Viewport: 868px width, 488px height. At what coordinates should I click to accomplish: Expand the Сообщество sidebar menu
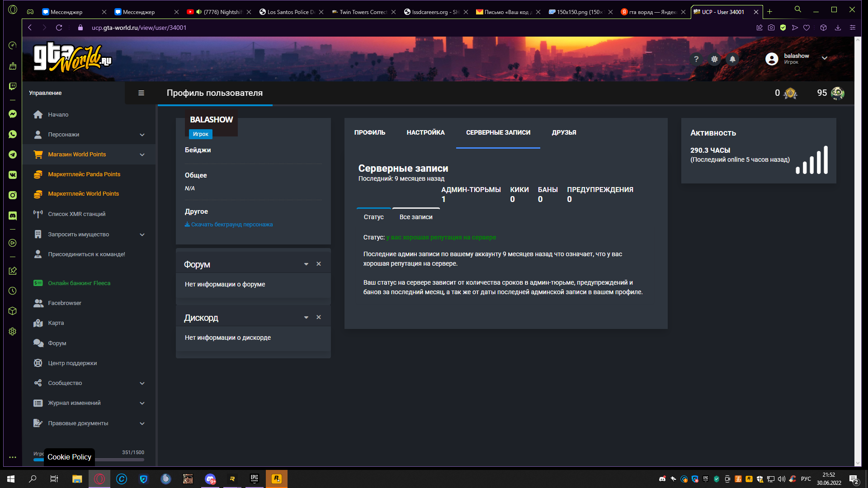pyautogui.click(x=89, y=383)
